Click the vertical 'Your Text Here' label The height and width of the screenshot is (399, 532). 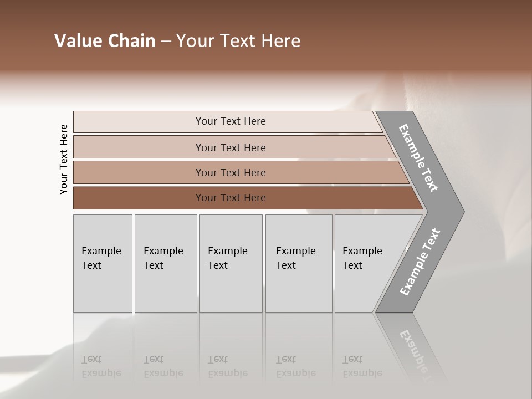coord(63,159)
